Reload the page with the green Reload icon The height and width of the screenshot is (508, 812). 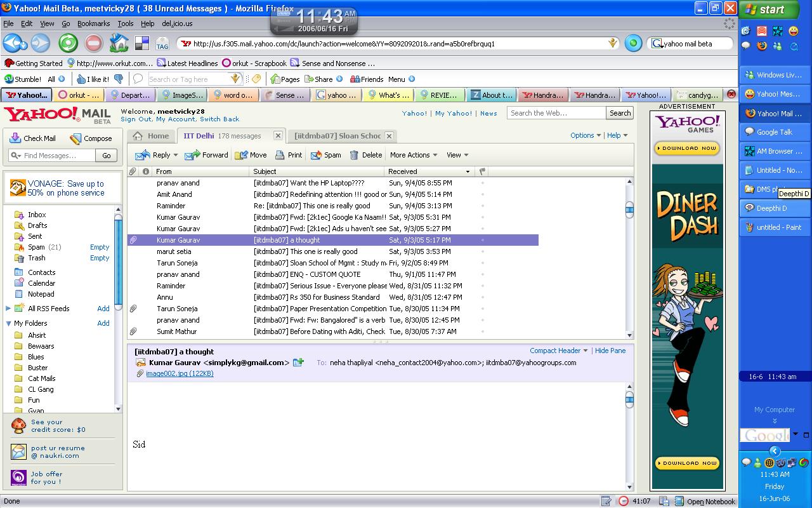pyautogui.click(x=68, y=43)
